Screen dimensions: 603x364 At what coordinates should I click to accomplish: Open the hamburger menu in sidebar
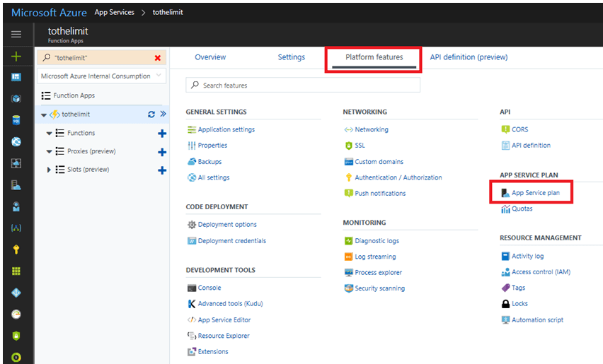(16, 34)
